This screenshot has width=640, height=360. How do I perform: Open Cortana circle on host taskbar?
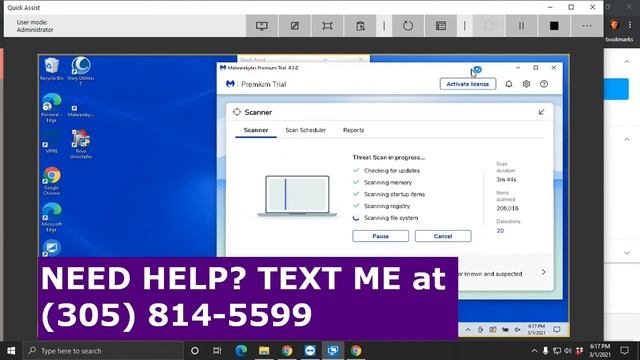[195, 351]
